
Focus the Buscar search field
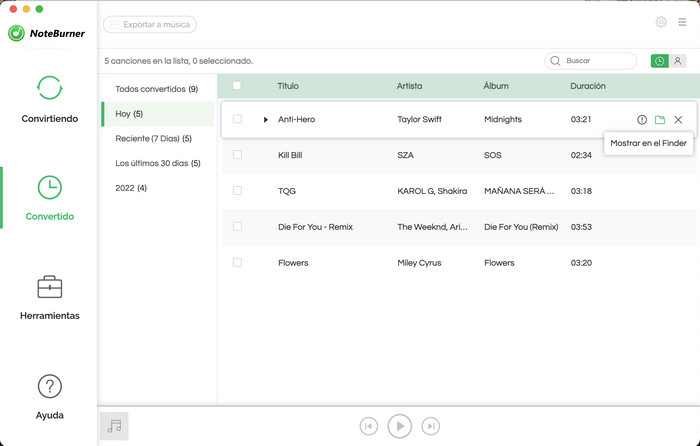[591, 61]
